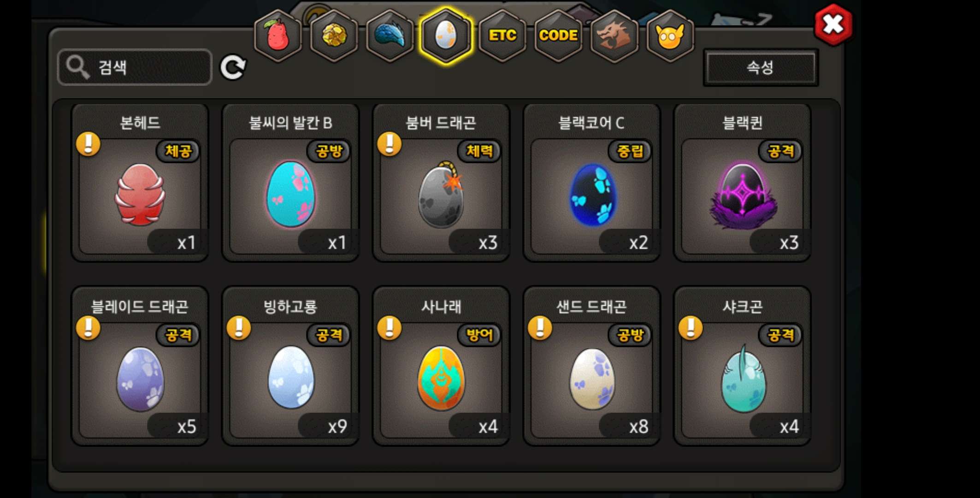Viewport: 980px width, 498px height.
Task: Click the 검색 search field
Action: click(x=135, y=67)
